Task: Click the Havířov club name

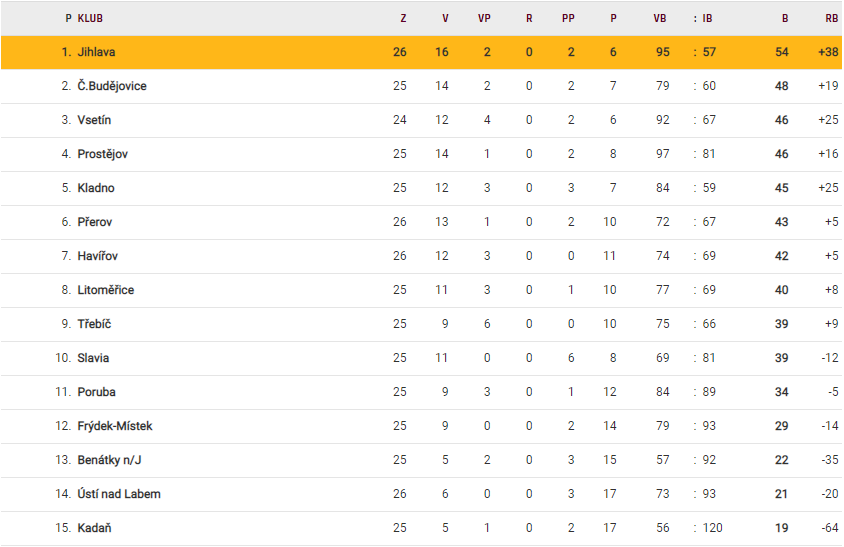Action: [98, 256]
